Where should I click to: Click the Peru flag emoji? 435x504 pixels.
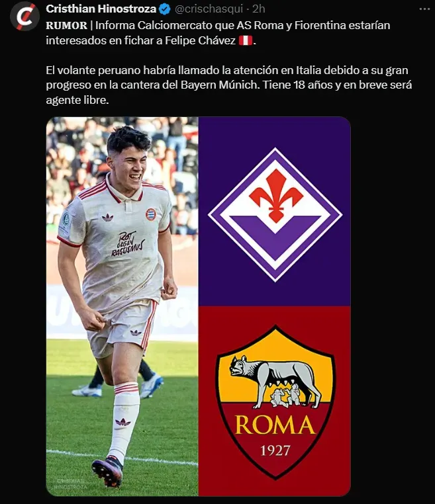click(246, 41)
